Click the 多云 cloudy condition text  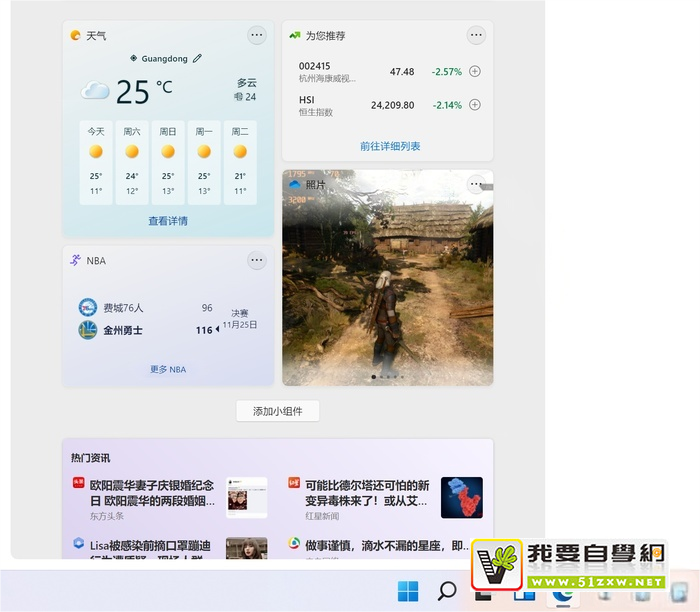coord(247,83)
